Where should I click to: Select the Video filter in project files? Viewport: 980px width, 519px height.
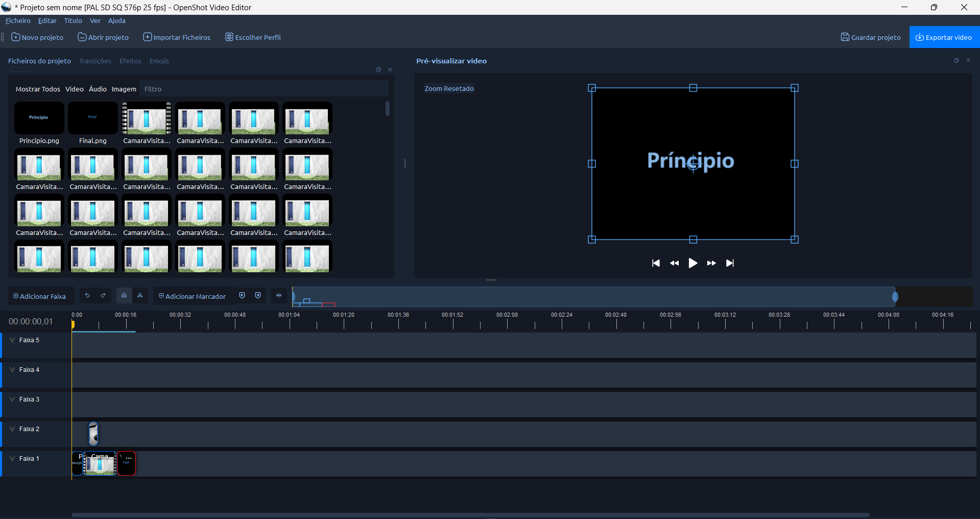(75, 89)
